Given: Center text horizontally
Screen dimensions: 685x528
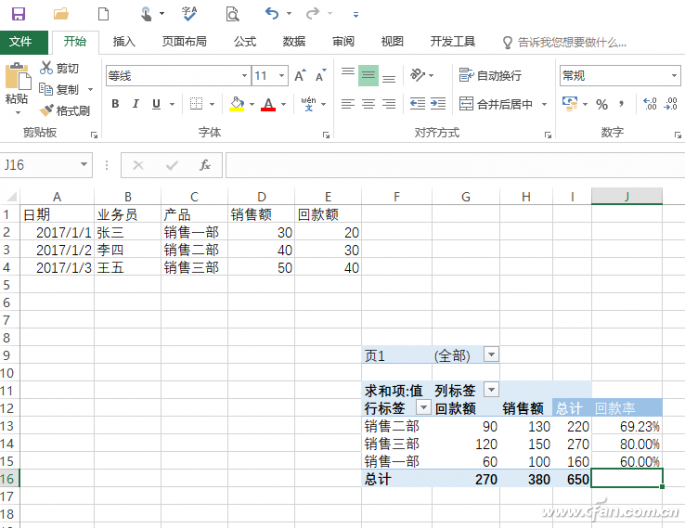Looking at the screenshot, I should pos(368,104).
